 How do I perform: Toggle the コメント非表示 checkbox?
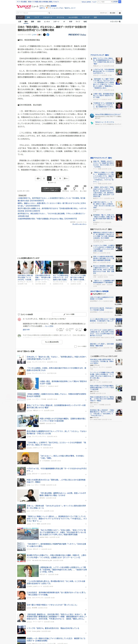click(75, 346)
